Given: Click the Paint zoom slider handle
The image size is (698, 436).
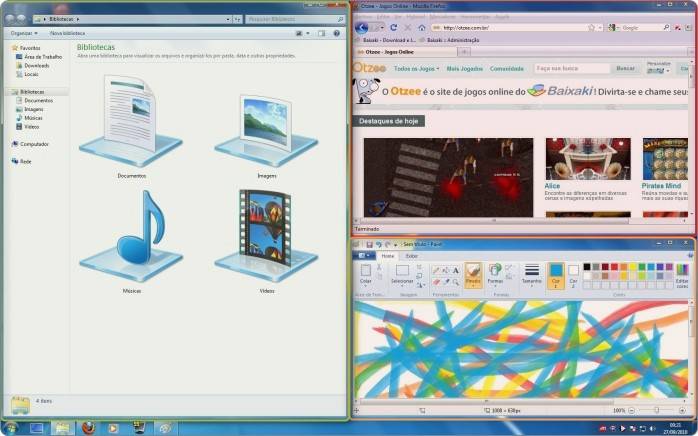Looking at the screenshot, I should (656, 410).
